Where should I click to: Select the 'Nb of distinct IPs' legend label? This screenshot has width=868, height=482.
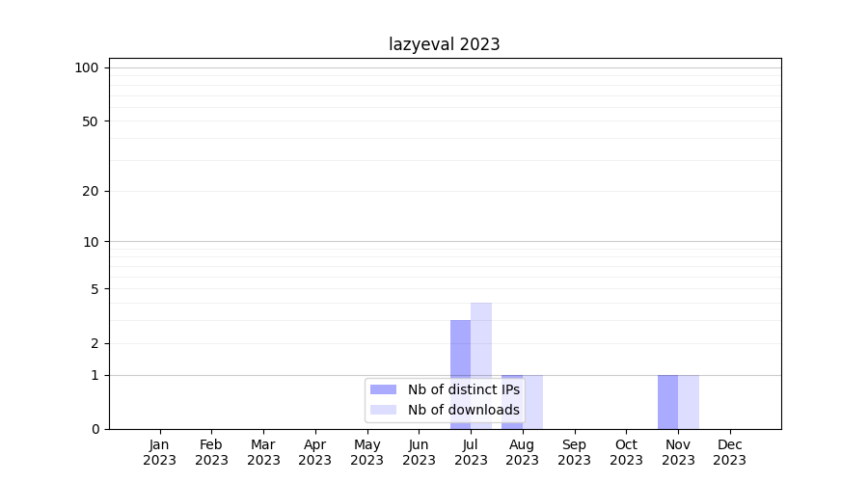[463, 389]
